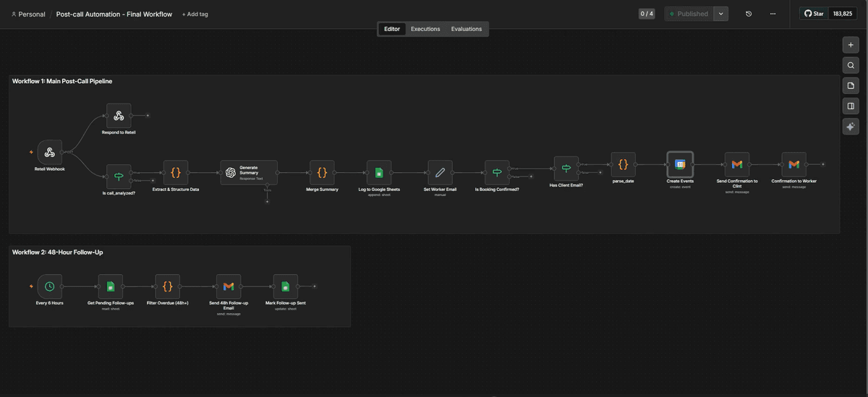Select Confirmation to Worker Gmail node
Viewport: 868px width, 397px height.
793,164
